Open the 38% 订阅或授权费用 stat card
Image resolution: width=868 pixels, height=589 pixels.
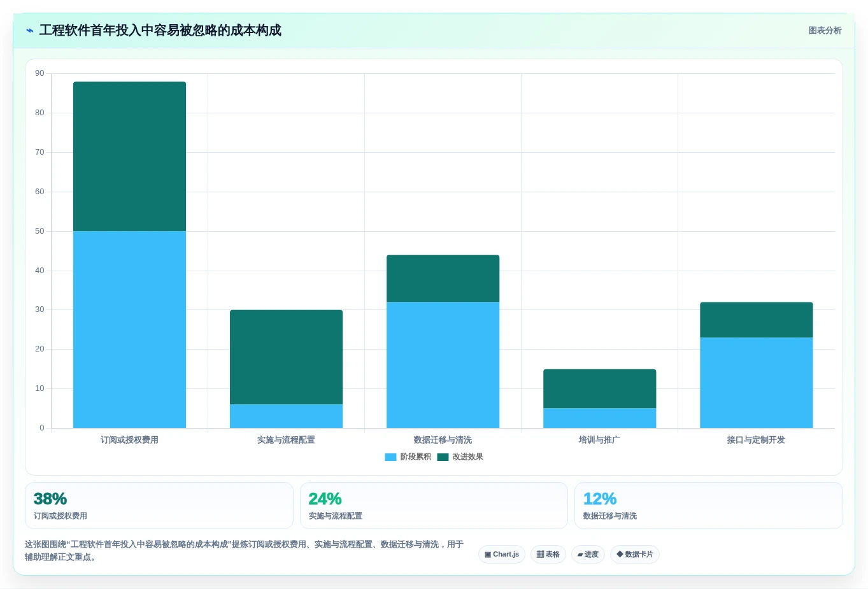pos(159,506)
